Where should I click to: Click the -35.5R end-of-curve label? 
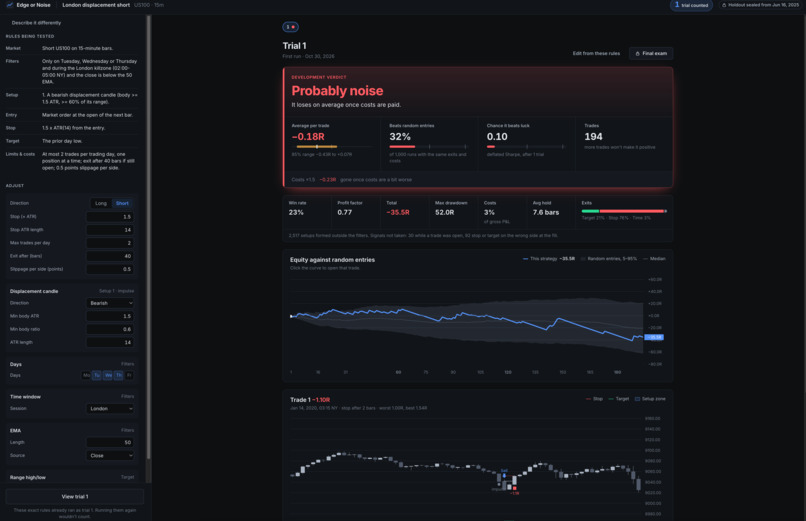coord(654,338)
